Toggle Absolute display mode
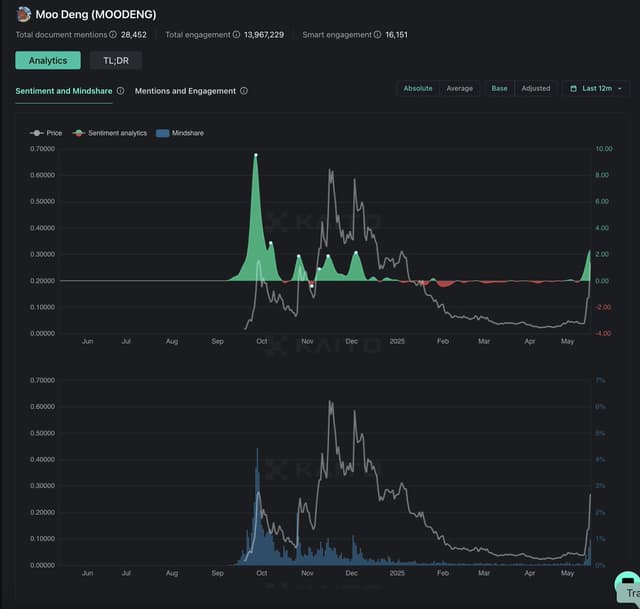The height and width of the screenshot is (609, 640). click(x=418, y=89)
